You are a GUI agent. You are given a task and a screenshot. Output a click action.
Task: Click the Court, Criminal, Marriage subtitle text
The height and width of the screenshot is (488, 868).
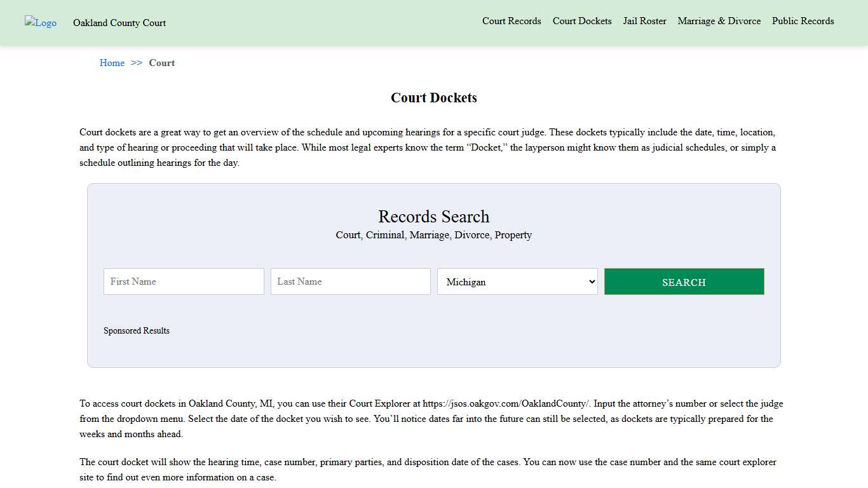pos(433,235)
